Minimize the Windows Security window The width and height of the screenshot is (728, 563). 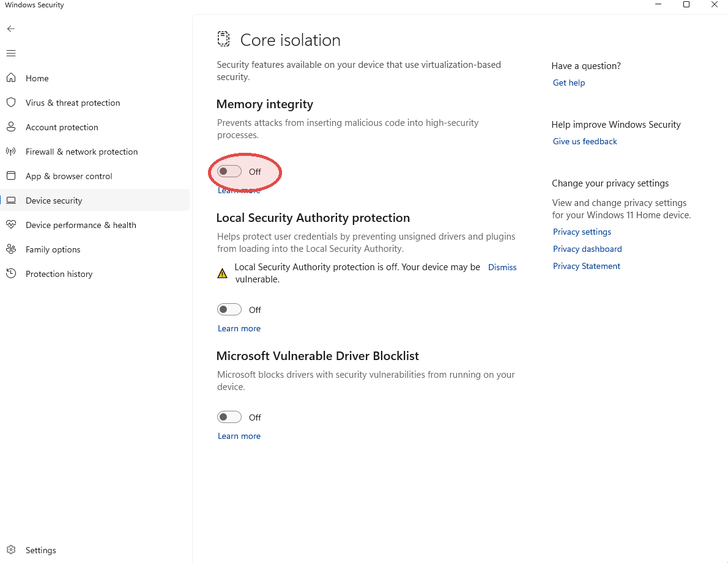[658, 5]
